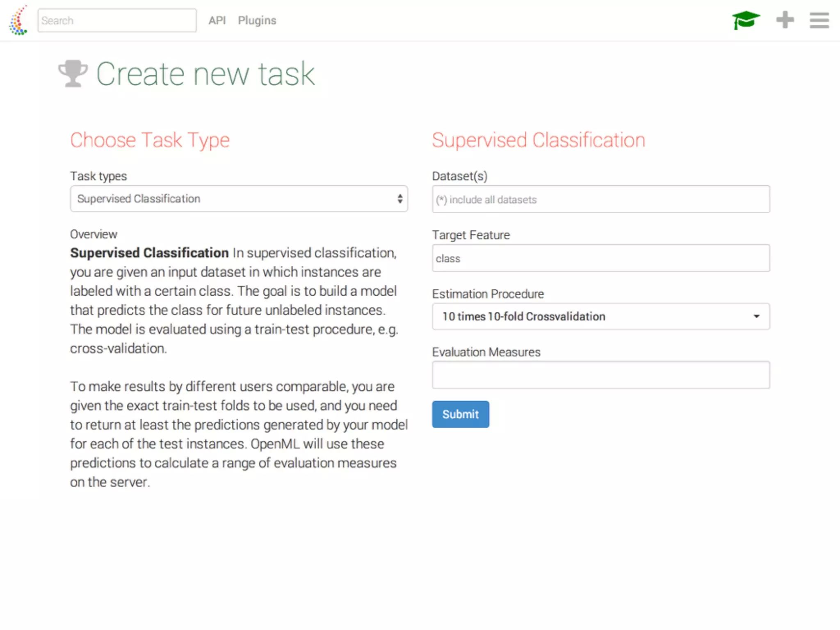Screen dimensions: 840x630
Task: Click the plus icon to add new
Action: (x=785, y=20)
